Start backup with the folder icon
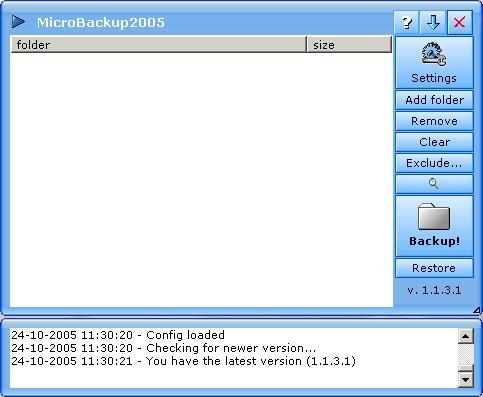 point(434,226)
